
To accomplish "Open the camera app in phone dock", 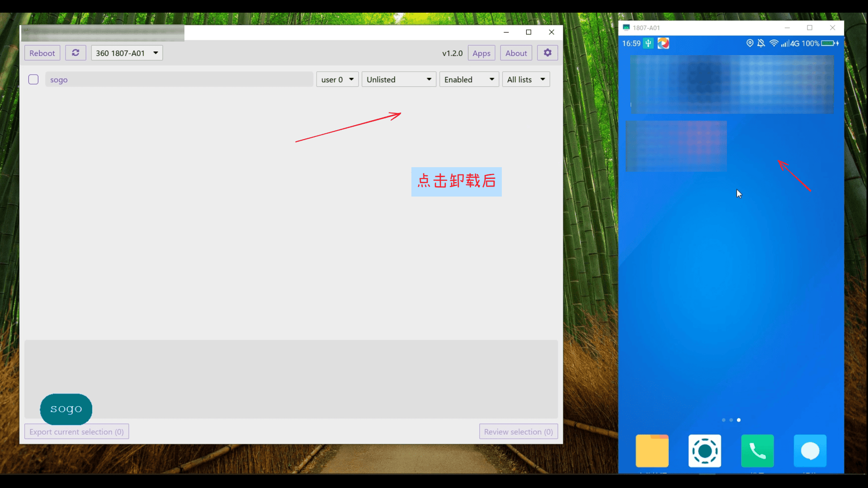I will [x=705, y=450].
